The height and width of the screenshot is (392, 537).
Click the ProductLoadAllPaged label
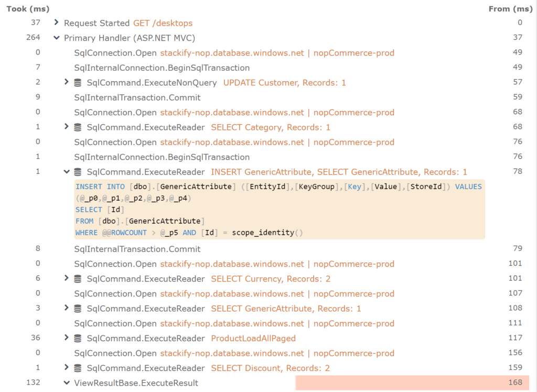[253, 338]
